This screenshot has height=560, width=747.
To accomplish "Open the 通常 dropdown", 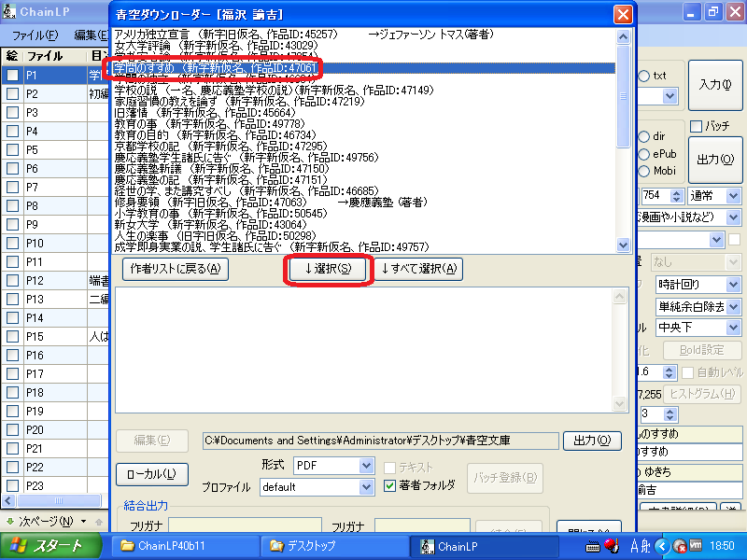I will [x=733, y=195].
